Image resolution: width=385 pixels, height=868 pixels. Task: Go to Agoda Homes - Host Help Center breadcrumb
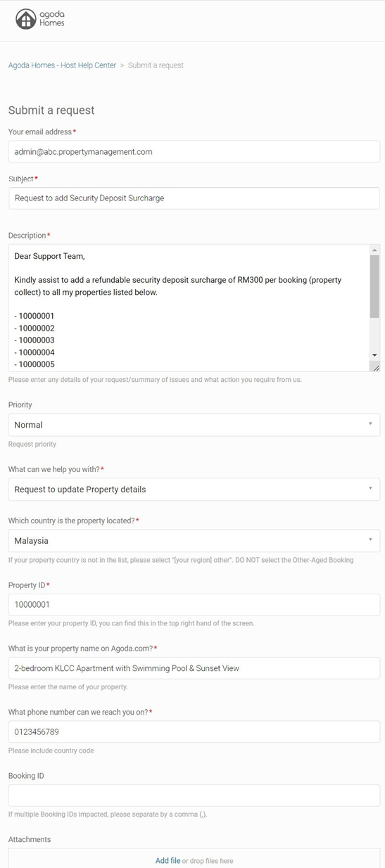(62, 65)
